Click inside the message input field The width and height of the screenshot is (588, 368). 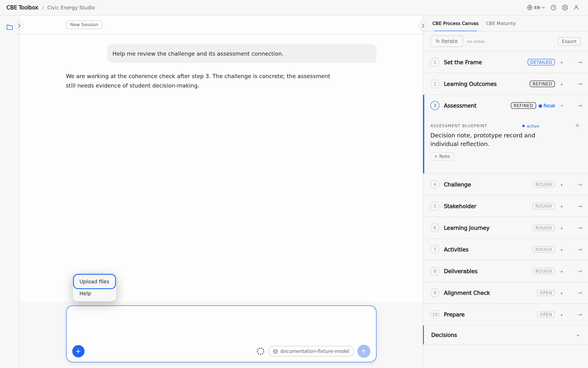point(221,325)
